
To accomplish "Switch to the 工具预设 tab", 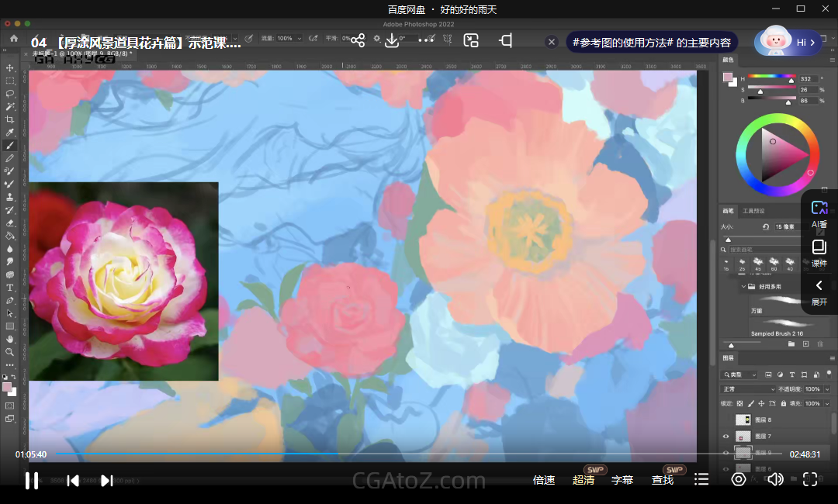I will (x=753, y=211).
